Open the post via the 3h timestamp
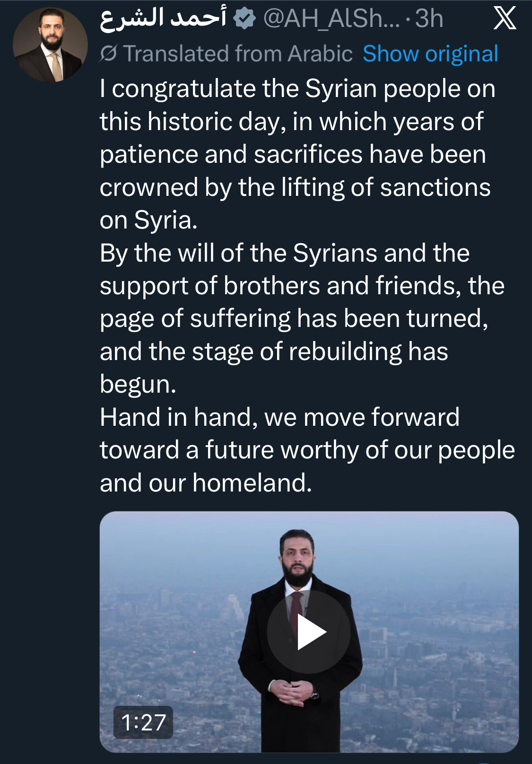The image size is (532, 764). point(429,18)
